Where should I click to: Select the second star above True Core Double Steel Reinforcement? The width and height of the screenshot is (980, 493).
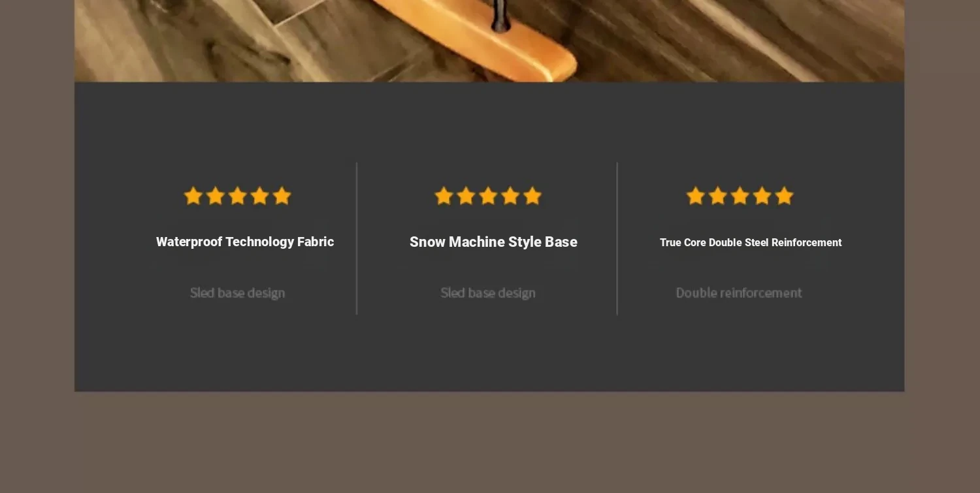coord(718,196)
